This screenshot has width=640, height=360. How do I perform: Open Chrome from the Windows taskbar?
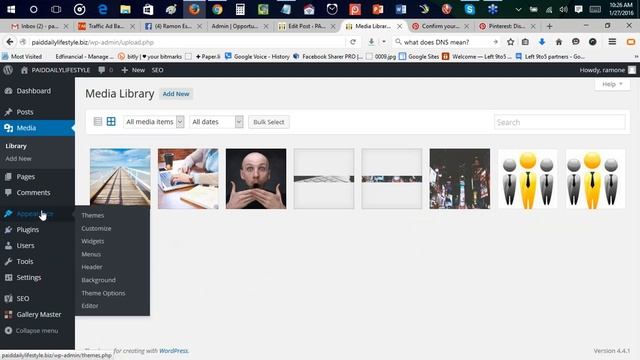pos(217,9)
